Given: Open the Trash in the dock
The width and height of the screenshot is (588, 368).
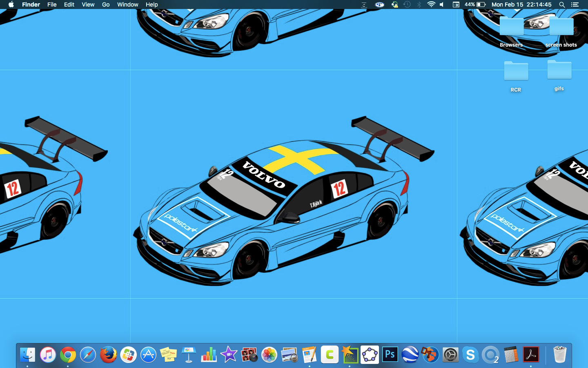Looking at the screenshot, I should pos(560,355).
